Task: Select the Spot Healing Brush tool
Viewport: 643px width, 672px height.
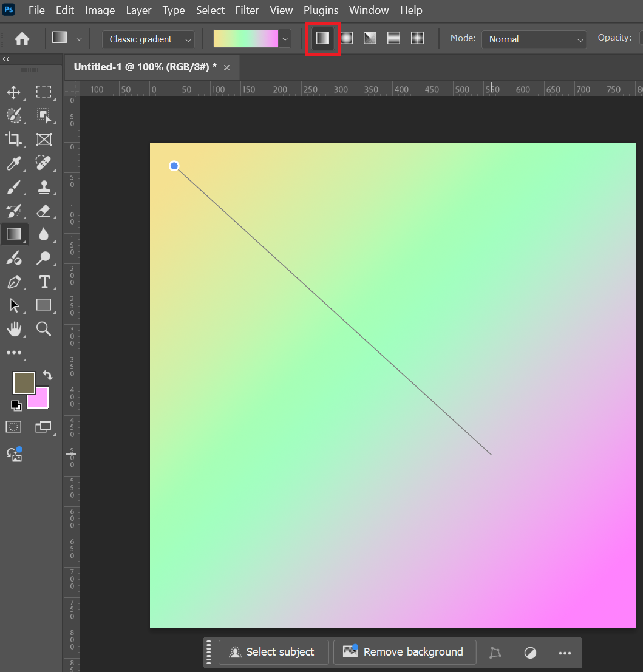Action: pyautogui.click(x=44, y=163)
